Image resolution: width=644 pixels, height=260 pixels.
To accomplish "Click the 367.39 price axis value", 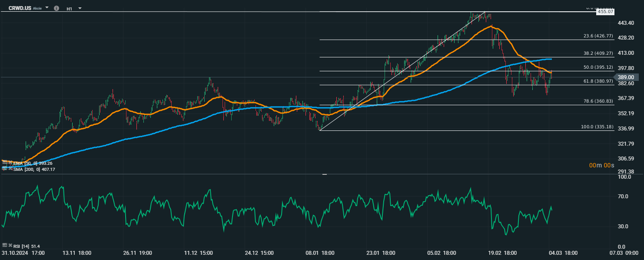I will click(626, 98).
